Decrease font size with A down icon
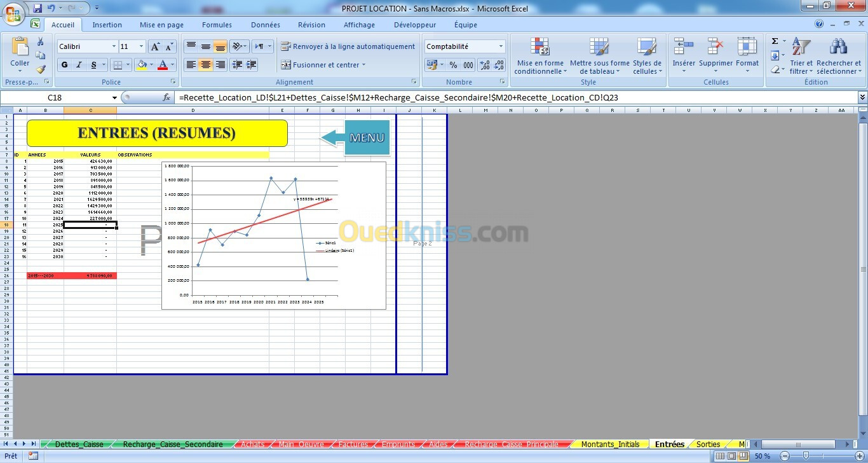 [x=169, y=46]
